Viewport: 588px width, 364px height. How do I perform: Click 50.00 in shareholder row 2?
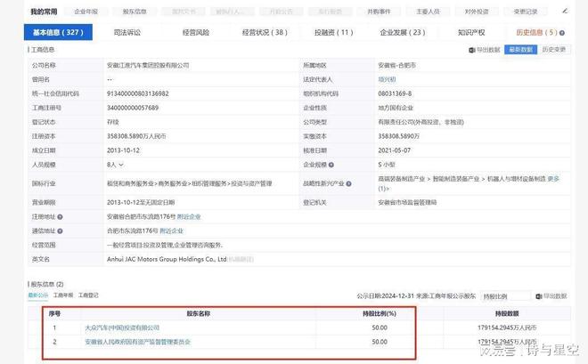click(x=380, y=342)
